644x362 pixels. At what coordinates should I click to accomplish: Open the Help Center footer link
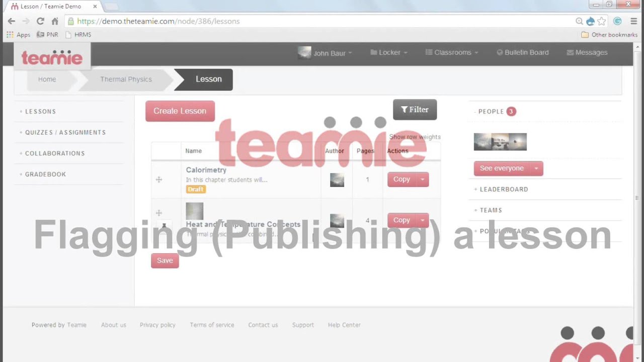[344, 325]
